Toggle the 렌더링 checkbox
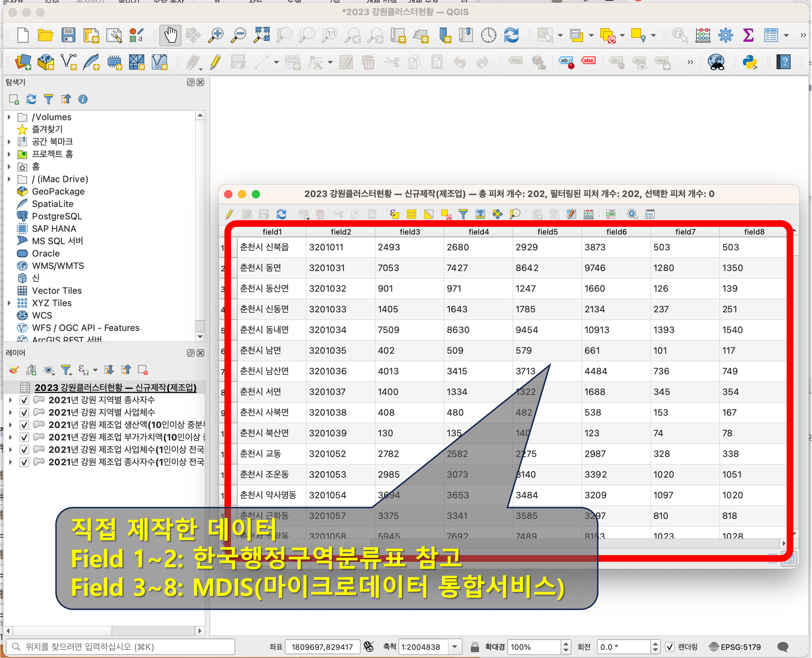The height and width of the screenshot is (658, 812). tap(669, 647)
